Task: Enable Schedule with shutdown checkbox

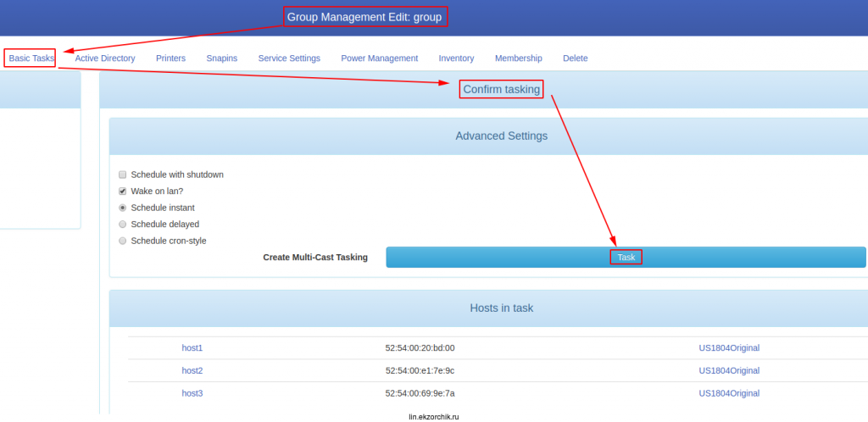Action: (x=123, y=175)
